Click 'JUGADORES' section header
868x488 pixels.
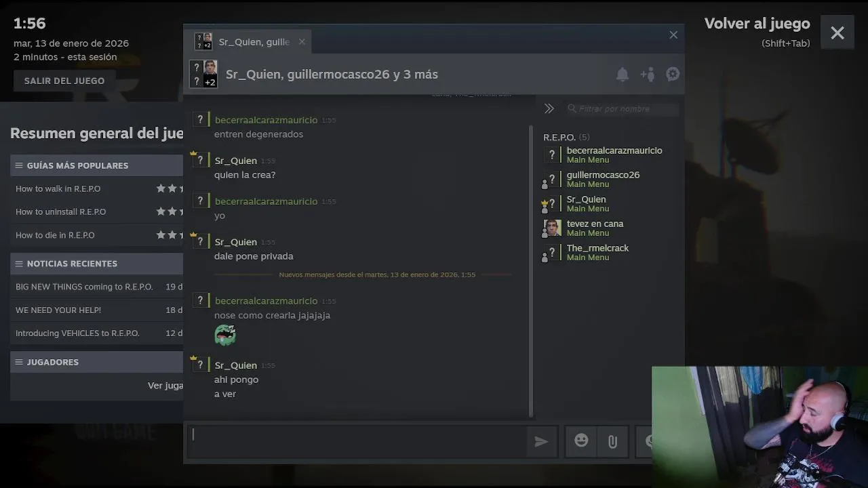[97, 362]
